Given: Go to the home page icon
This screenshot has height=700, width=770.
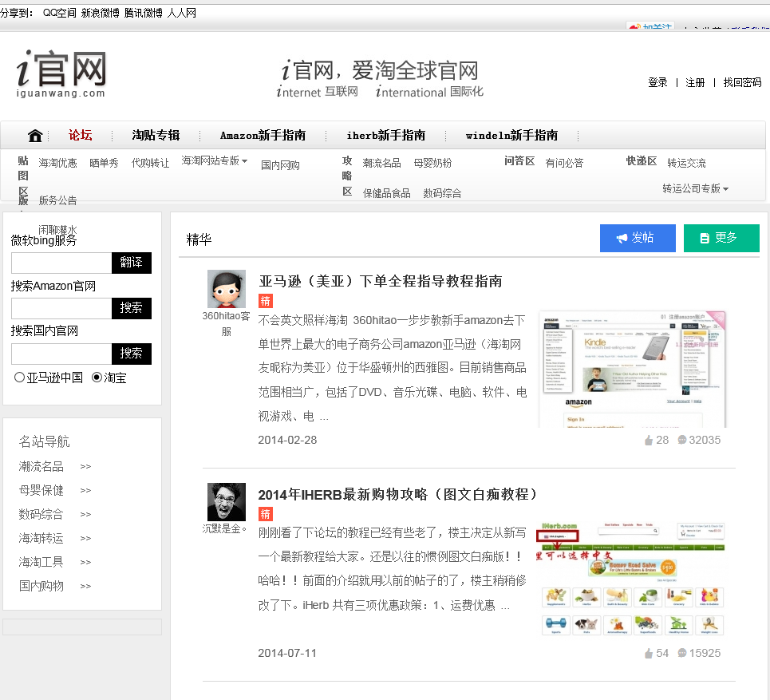Looking at the screenshot, I should tap(35, 136).
